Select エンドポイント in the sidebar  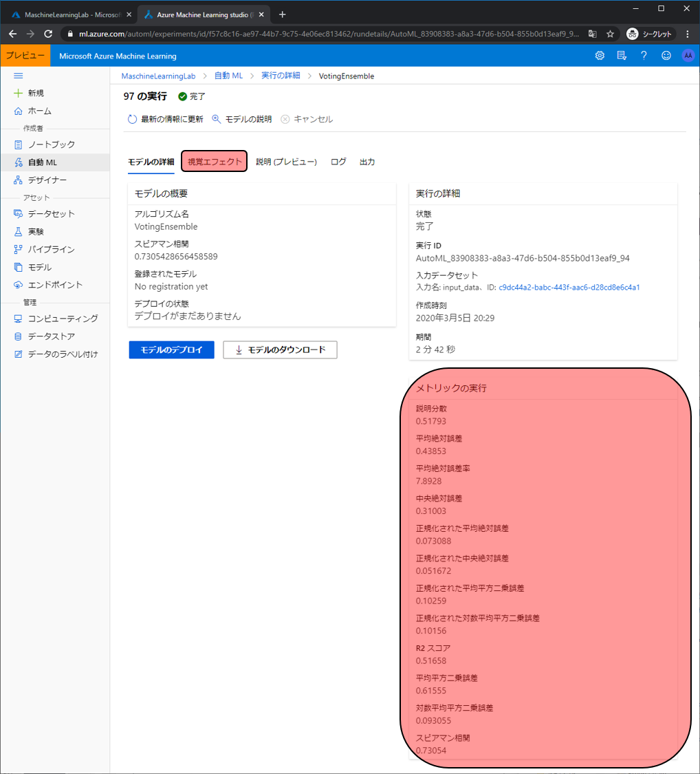coord(55,285)
